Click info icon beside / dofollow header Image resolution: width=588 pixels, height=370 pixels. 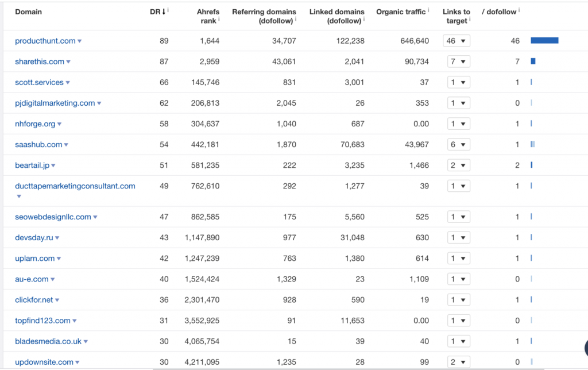coord(519,10)
